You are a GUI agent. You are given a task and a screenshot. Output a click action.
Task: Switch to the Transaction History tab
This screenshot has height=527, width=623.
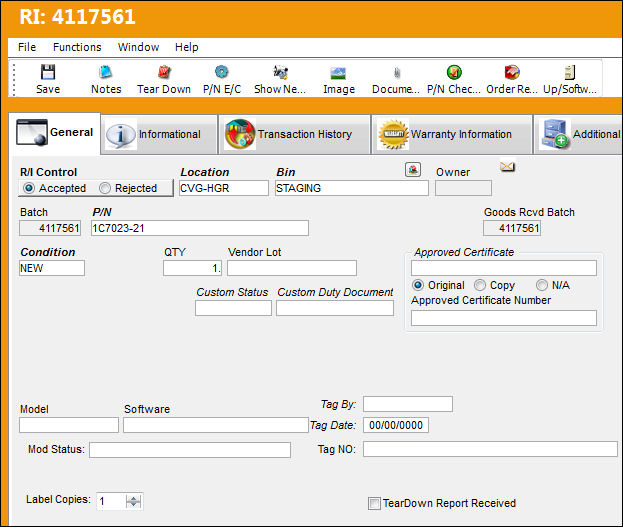pyautogui.click(x=294, y=134)
